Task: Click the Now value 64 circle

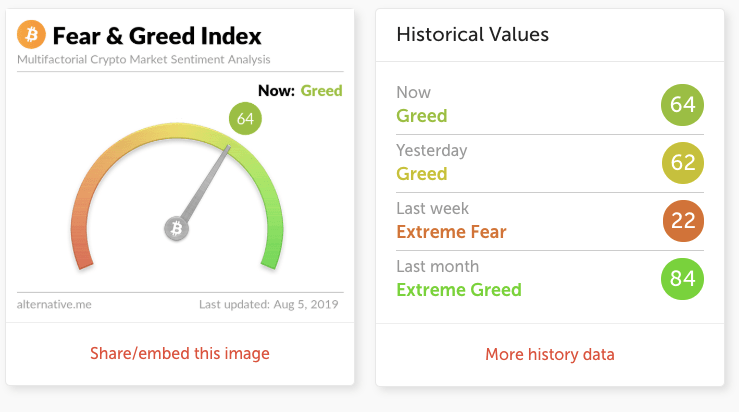Action: coord(683,104)
